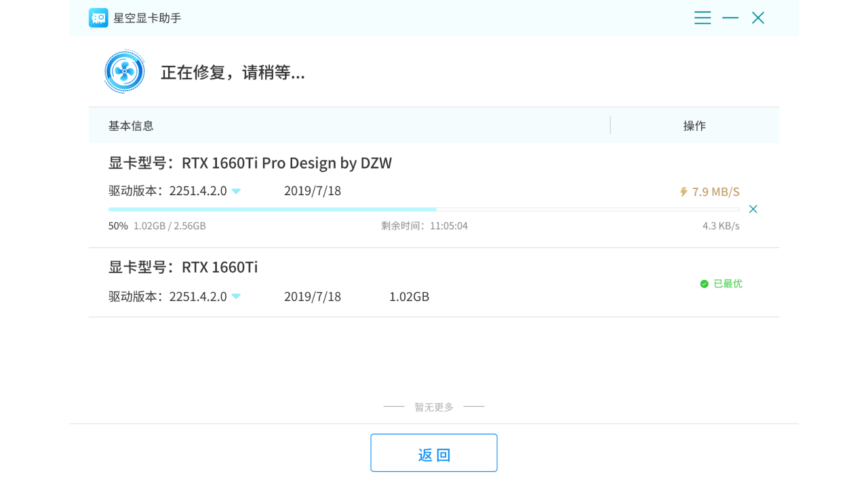Click the RTX 1660Ti Pro Design model name

tap(287, 163)
